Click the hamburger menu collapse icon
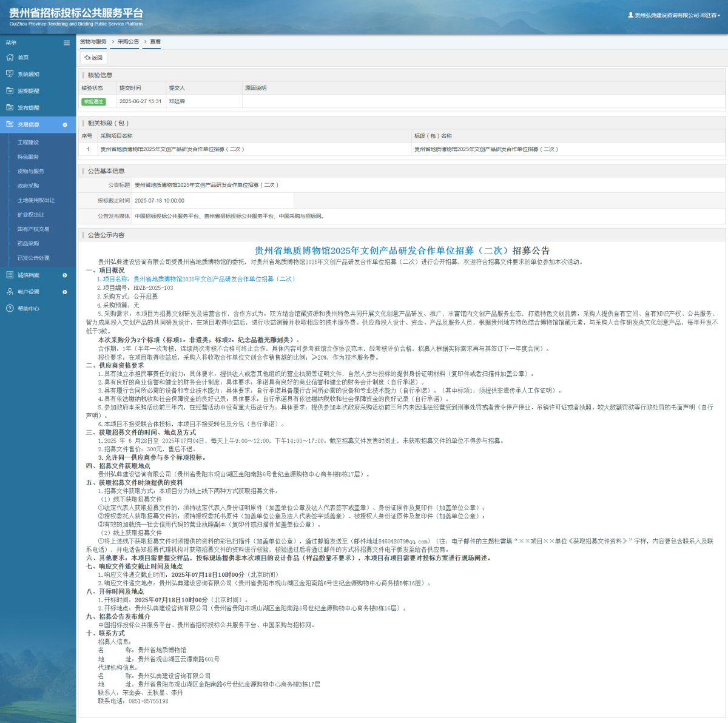728x723 pixels. tap(67, 42)
